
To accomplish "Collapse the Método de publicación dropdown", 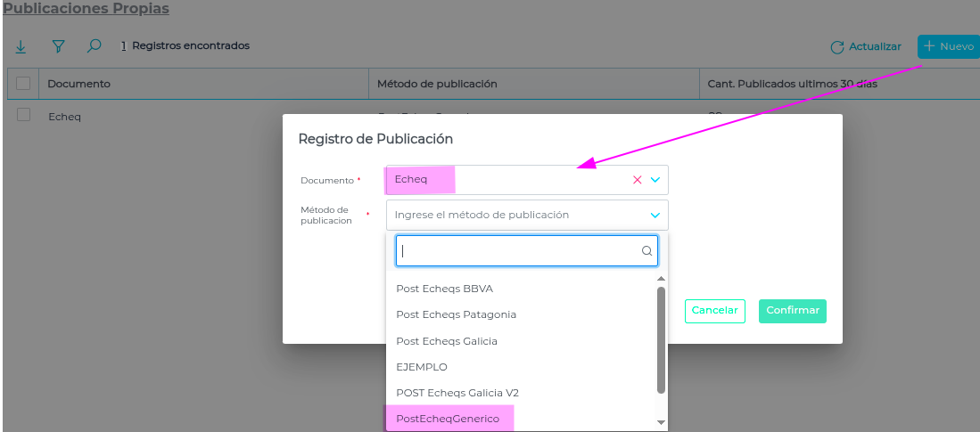I will tap(655, 215).
